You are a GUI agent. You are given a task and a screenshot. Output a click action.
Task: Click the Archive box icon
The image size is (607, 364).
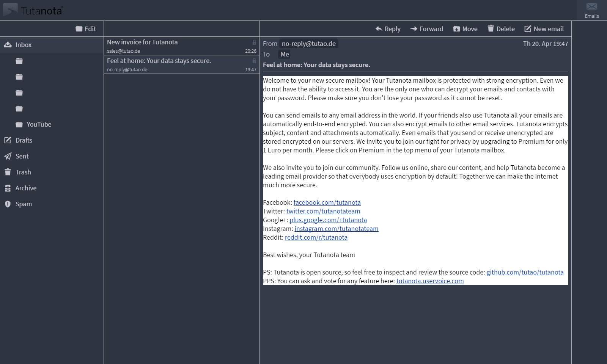click(x=8, y=188)
